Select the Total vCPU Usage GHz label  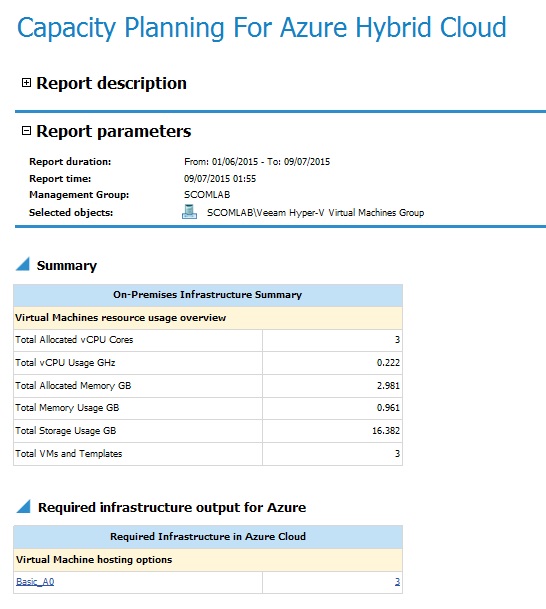click(65, 362)
